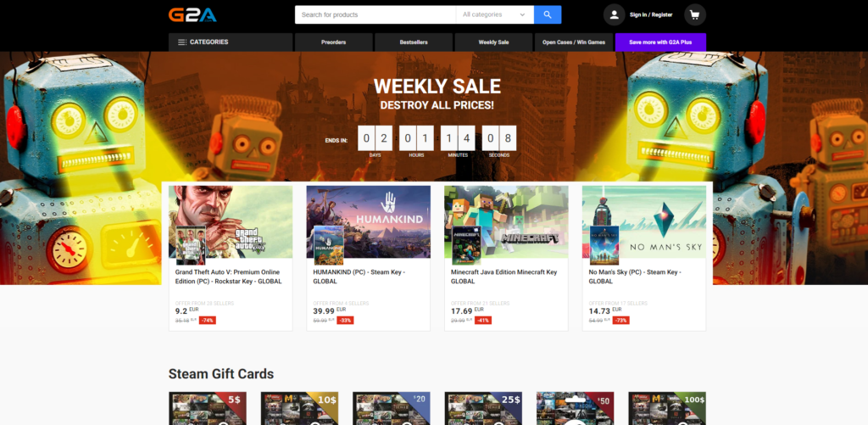
Task: Open the No Man's Sky banner image
Action: 644,221
